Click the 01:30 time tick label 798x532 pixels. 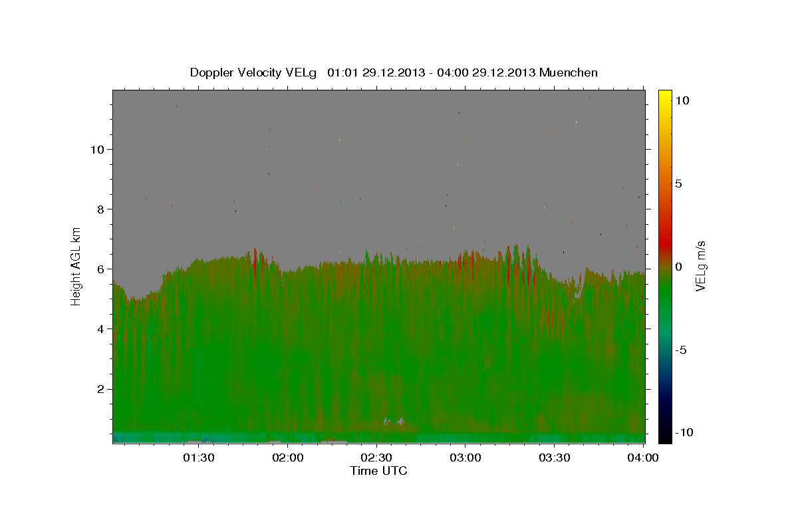[198, 458]
